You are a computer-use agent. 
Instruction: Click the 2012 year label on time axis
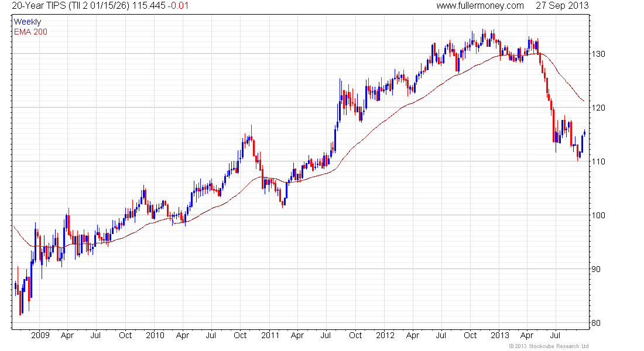385,335
